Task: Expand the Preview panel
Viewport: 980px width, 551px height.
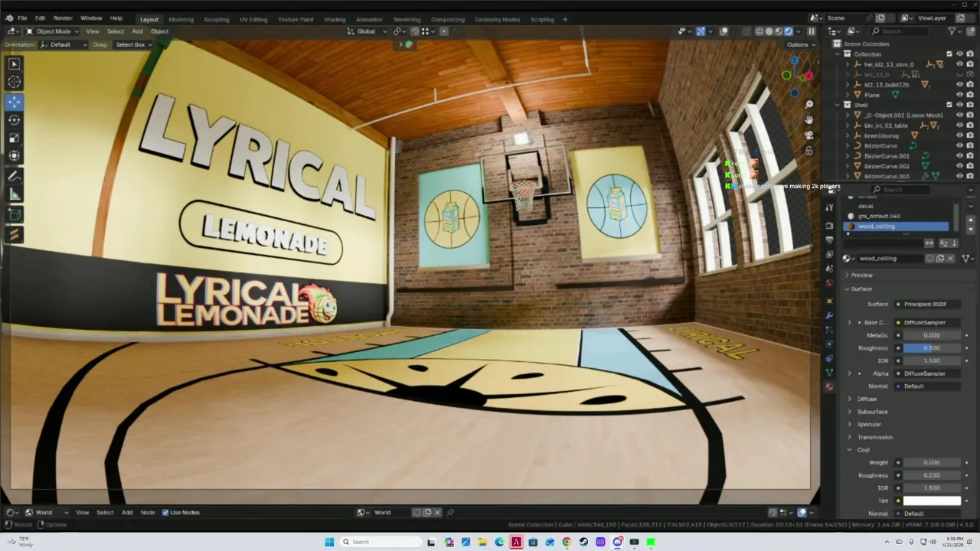Action: click(x=861, y=275)
